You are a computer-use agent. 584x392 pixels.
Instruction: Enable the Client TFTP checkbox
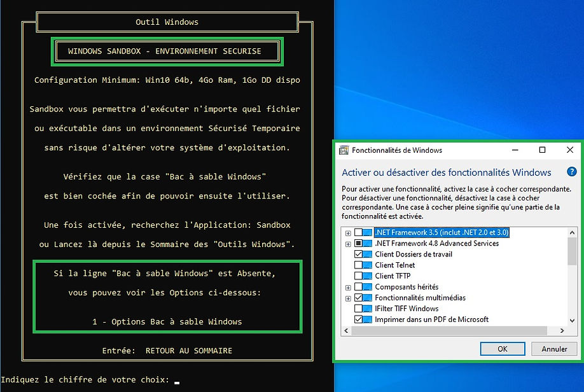click(358, 276)
